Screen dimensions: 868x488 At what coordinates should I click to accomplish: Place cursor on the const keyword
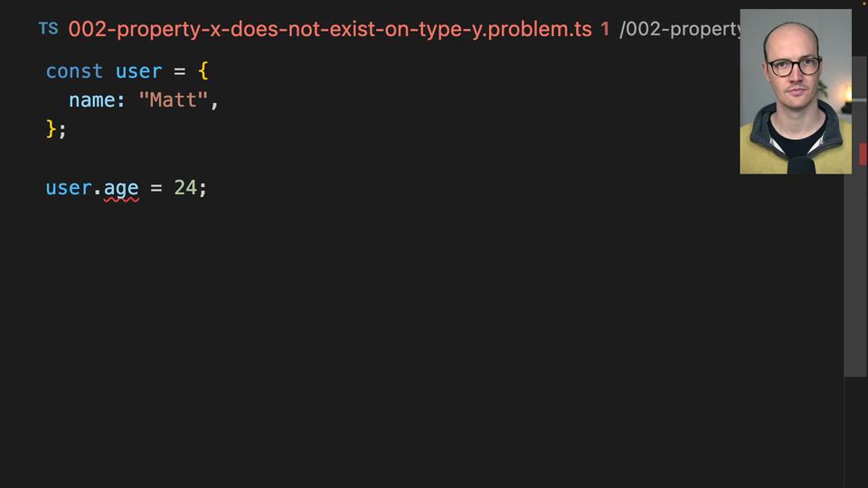click(74, 70)
